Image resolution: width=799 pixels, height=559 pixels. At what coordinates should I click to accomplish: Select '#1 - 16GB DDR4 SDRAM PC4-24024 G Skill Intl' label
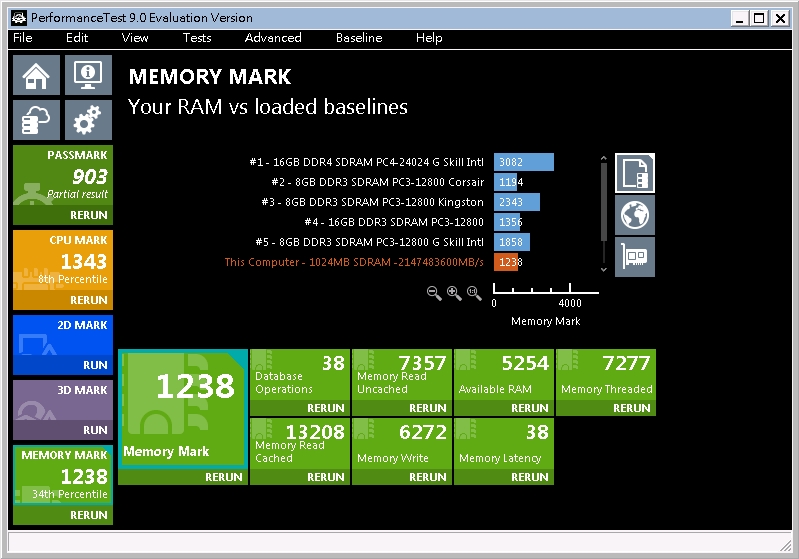coord(366,162)
